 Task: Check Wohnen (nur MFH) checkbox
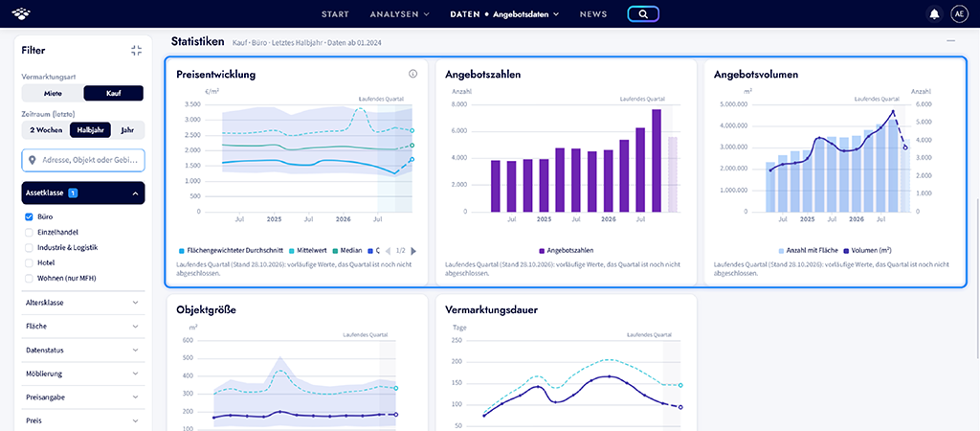tap(29, 279)
